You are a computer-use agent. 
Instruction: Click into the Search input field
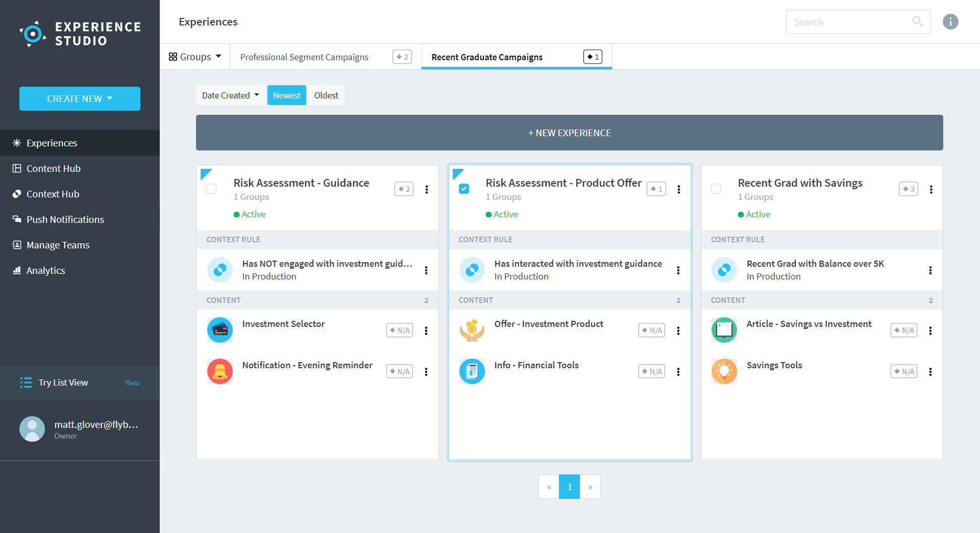[x=847, y=22]
